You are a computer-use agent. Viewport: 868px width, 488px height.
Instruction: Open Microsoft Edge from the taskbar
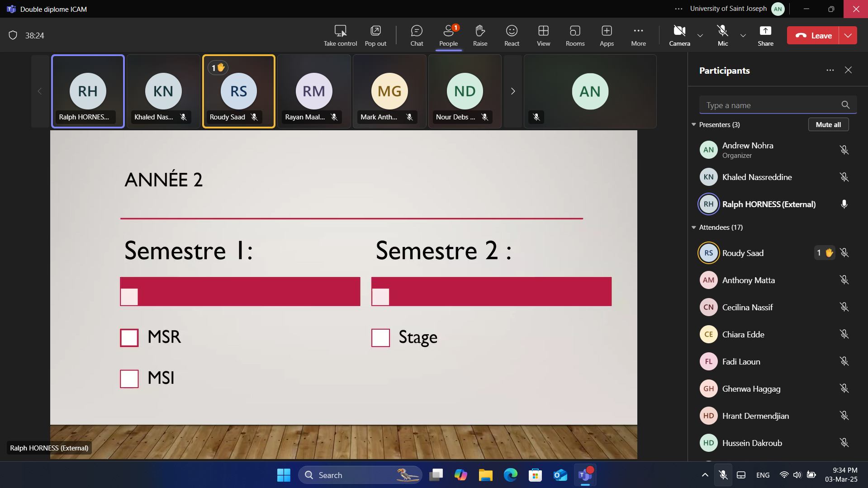click(x=511, y=475)
